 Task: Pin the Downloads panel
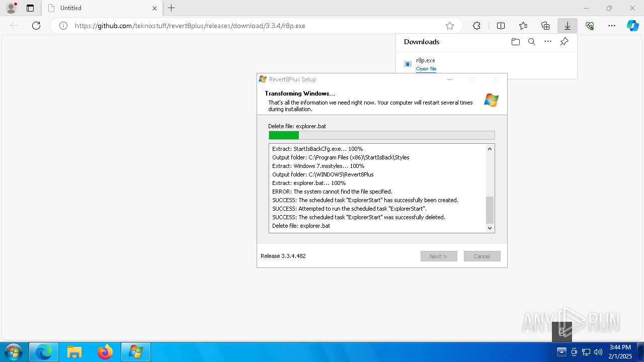[x=564, y=42]
